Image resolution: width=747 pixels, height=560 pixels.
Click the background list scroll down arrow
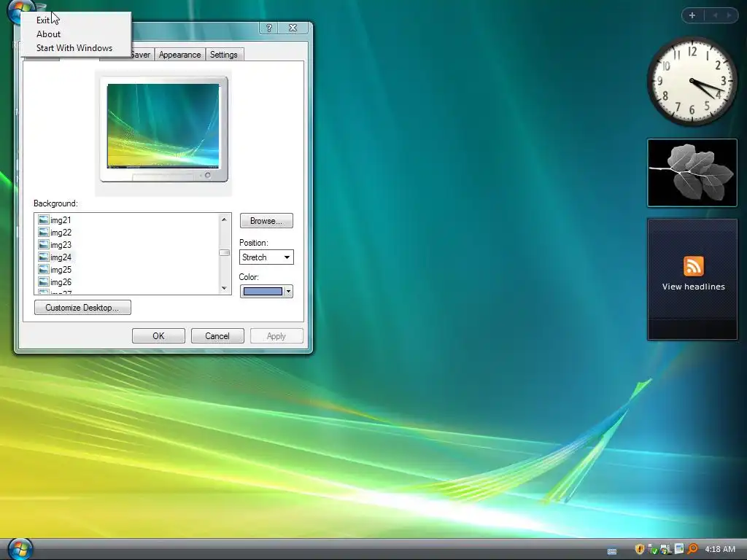click(224, 288)
